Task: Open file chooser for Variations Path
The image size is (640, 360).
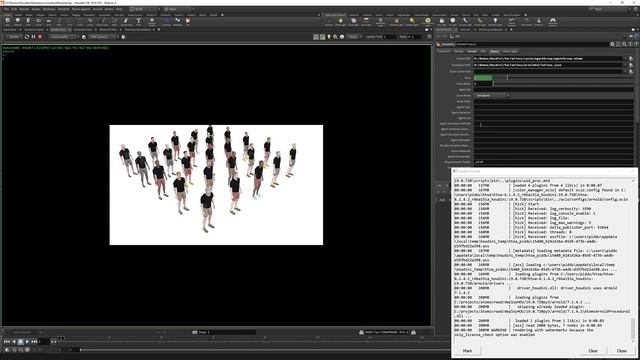Action: coord(631,65)
